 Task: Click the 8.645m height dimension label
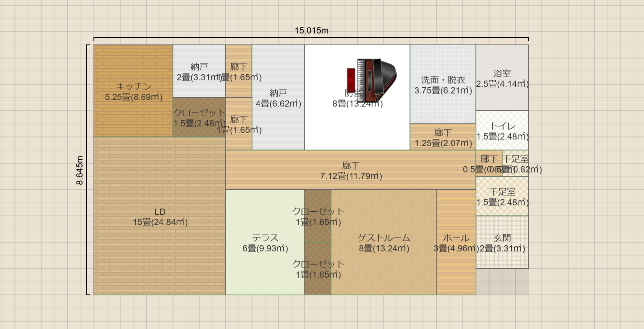80,170
